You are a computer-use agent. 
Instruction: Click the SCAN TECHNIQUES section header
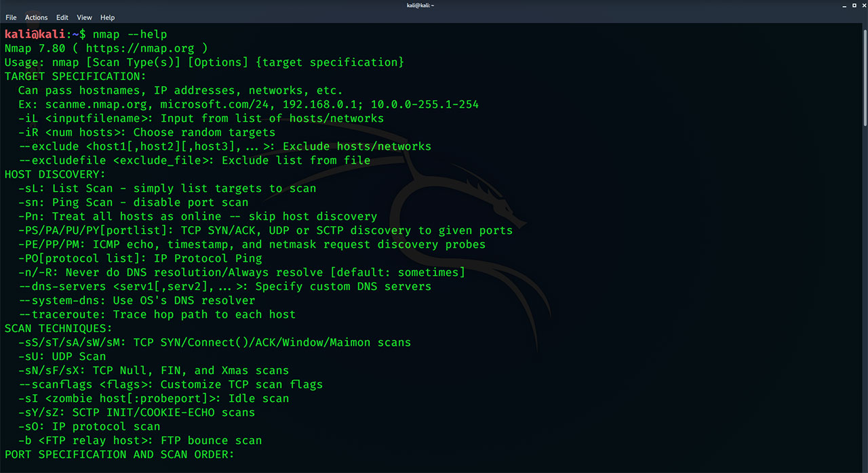(x=58, y=328)
